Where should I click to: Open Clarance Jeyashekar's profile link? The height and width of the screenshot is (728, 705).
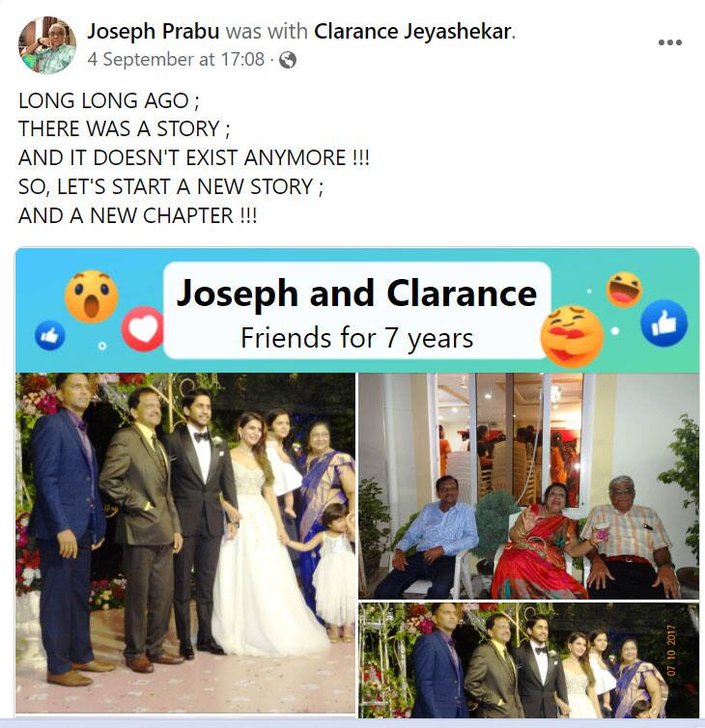[412, 32]
